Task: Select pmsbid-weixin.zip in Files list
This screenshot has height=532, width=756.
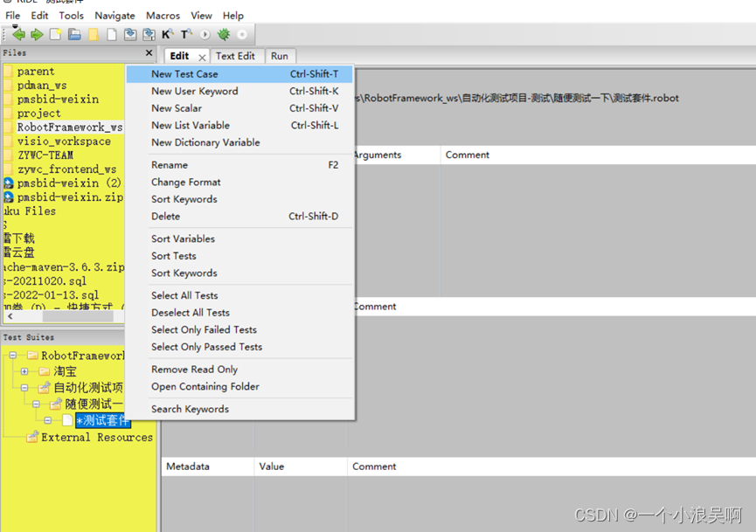Action: click(x=70, y=197)
